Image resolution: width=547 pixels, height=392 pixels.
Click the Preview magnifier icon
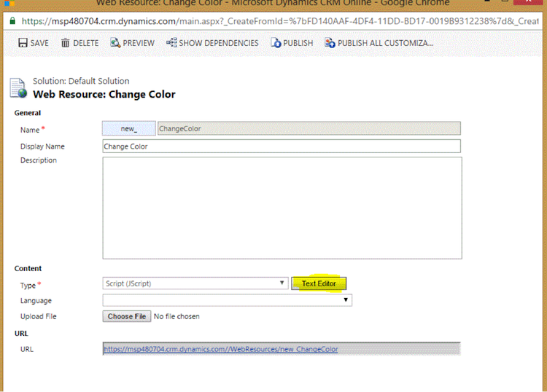[115, 43]
